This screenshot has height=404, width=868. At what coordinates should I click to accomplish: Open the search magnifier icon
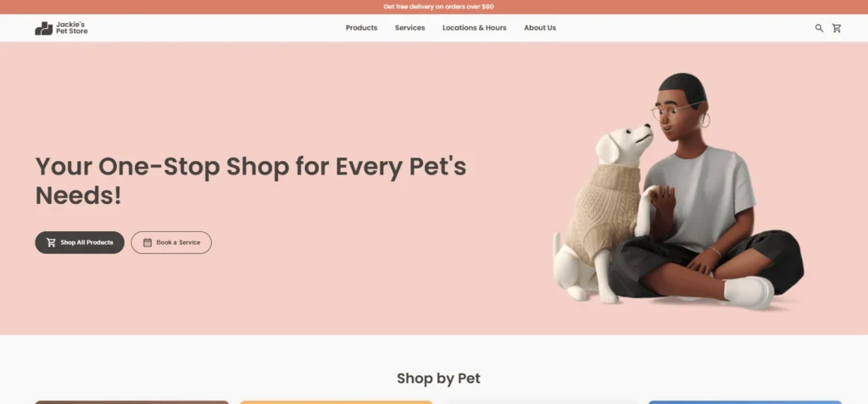tap(819, 28)
